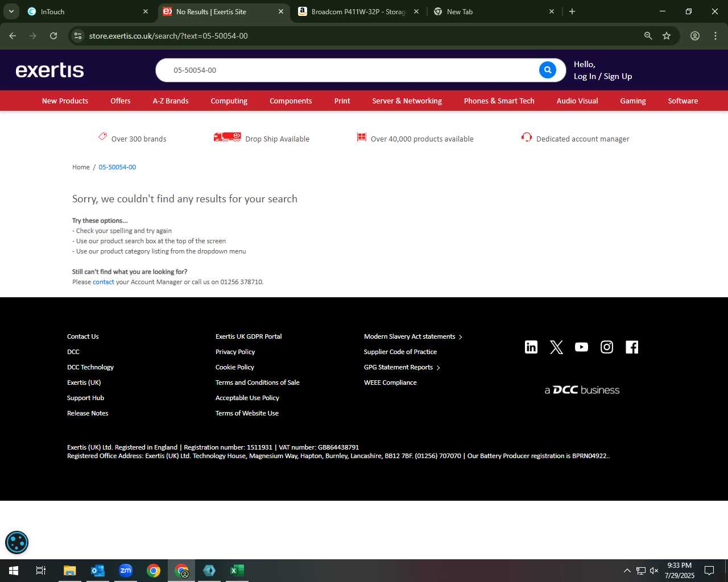Open New Products menu
728x582 pixels.
click(x=65, y=101)
